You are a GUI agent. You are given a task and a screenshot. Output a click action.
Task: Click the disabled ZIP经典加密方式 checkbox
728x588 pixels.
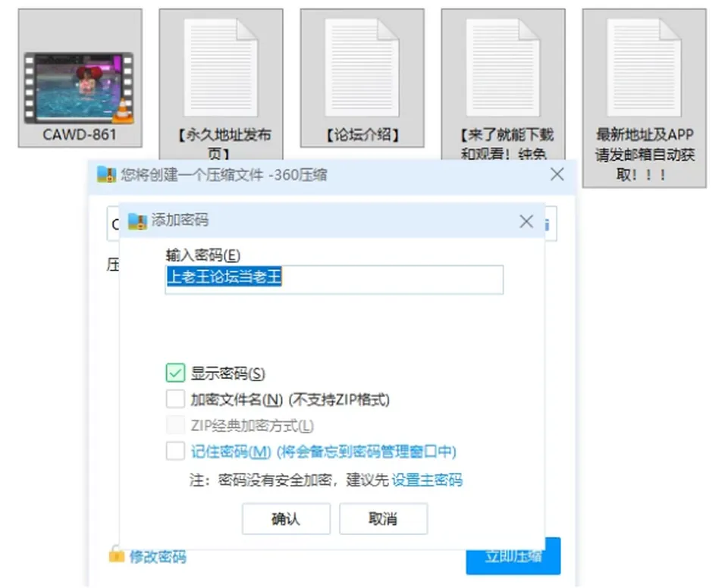point(175,424)
